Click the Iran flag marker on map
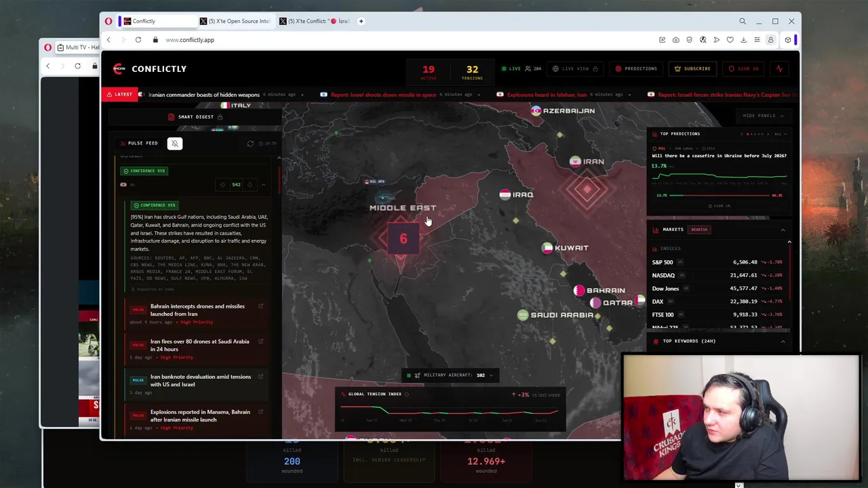Image resolution: width=868 pixels, height=488 pixels. click(575, 161)
